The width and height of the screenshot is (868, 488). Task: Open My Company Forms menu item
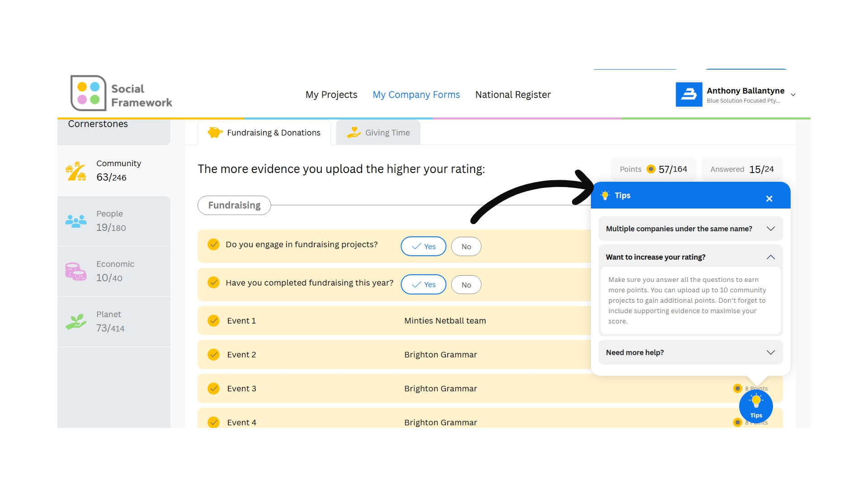pyautogui.click(x=416, y=94)
